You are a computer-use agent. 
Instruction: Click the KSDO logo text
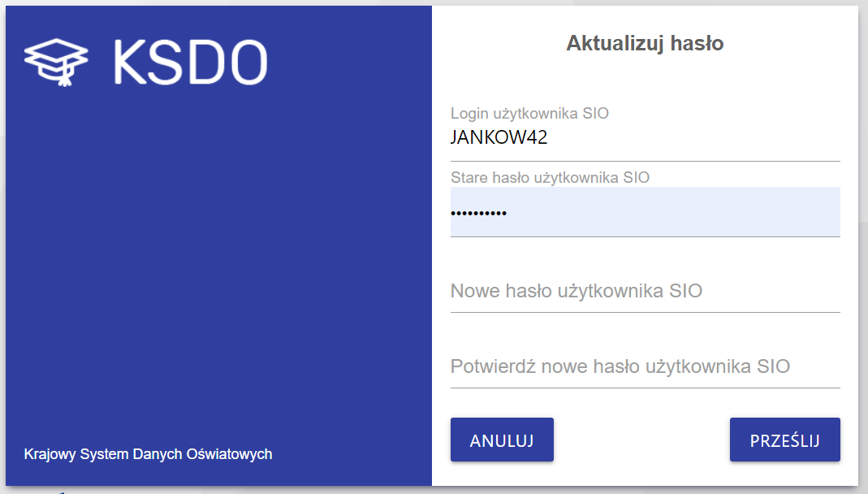(x=190, y=63)
